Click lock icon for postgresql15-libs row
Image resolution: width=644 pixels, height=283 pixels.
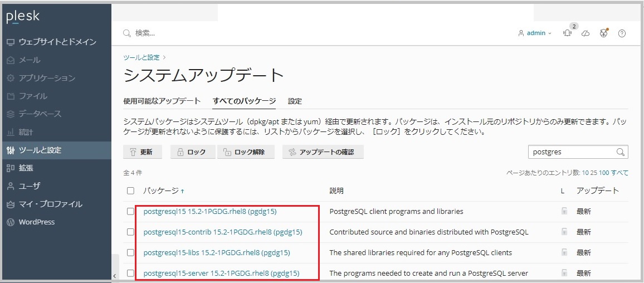[565, 252]
